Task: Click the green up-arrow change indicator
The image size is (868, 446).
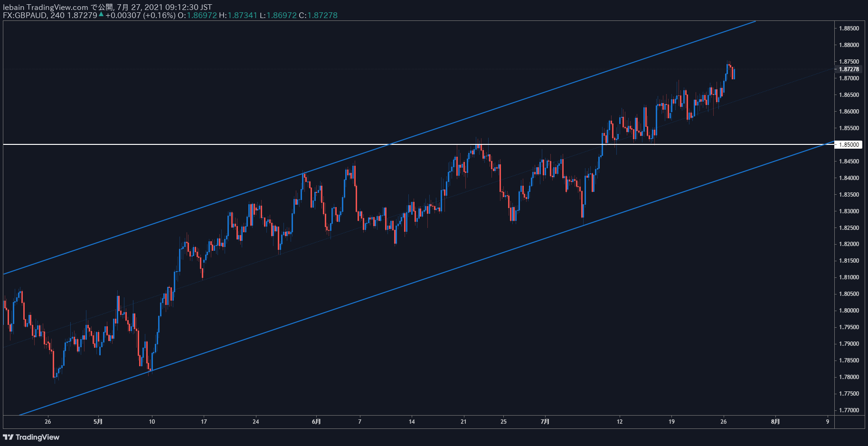Action: [x=101, y=14]
